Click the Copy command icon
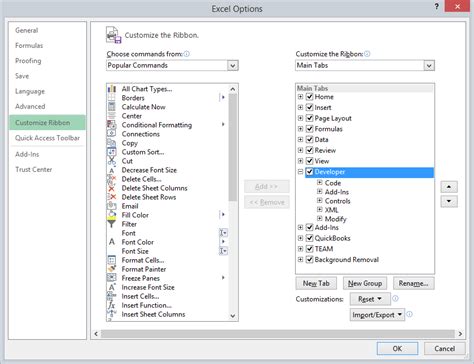474x364 pixels. tap(112, 143)
